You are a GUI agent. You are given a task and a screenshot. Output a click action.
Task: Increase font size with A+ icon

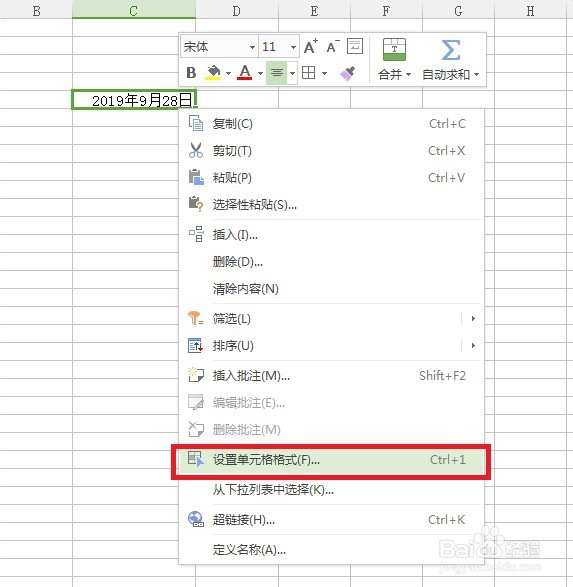(x=311, y=46)
